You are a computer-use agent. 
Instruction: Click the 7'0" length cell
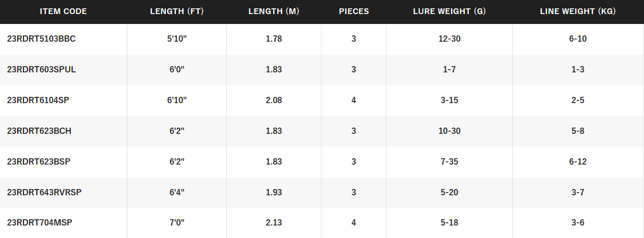point(177,223)
